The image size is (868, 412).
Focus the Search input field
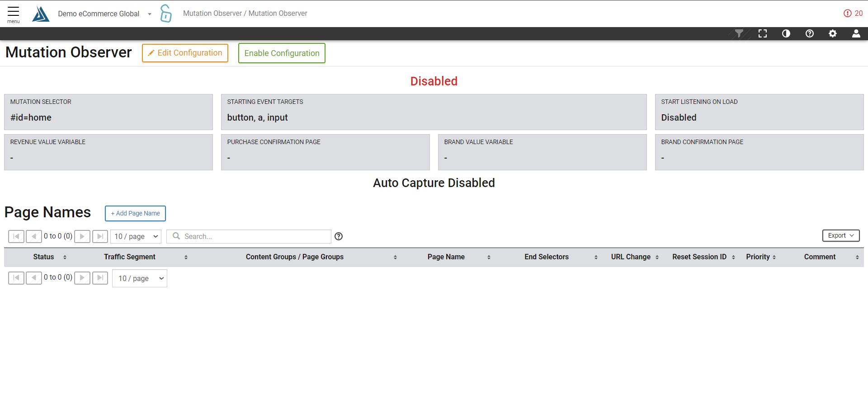click(253, 236)
